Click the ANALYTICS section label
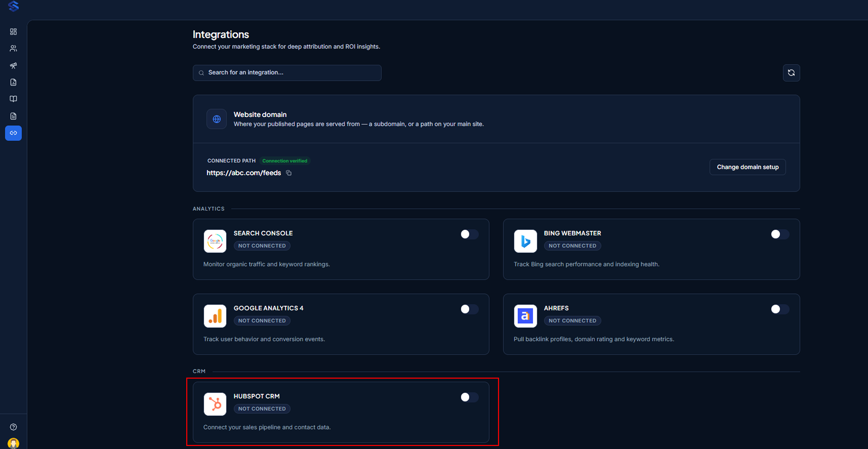 (x=209, y=209)
